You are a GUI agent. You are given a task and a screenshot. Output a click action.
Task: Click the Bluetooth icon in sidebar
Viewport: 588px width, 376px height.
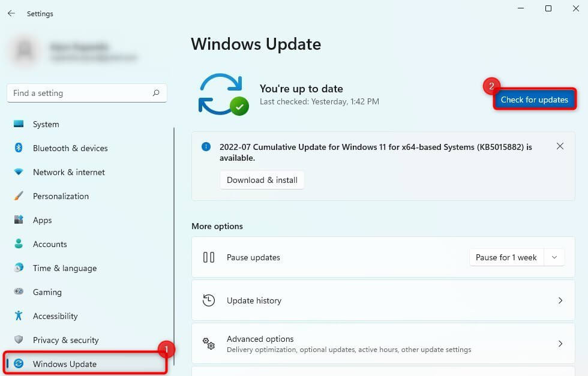point(19,148)
